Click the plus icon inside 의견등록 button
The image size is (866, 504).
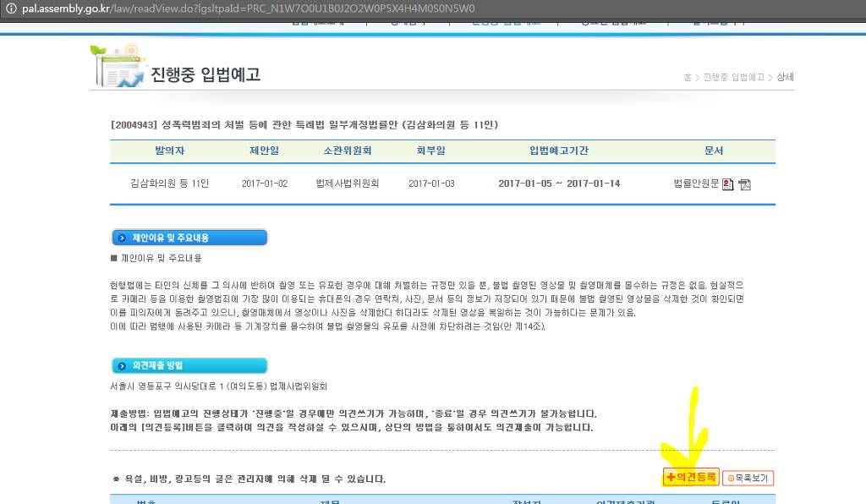pyautogui.click(x=671, y=477)
